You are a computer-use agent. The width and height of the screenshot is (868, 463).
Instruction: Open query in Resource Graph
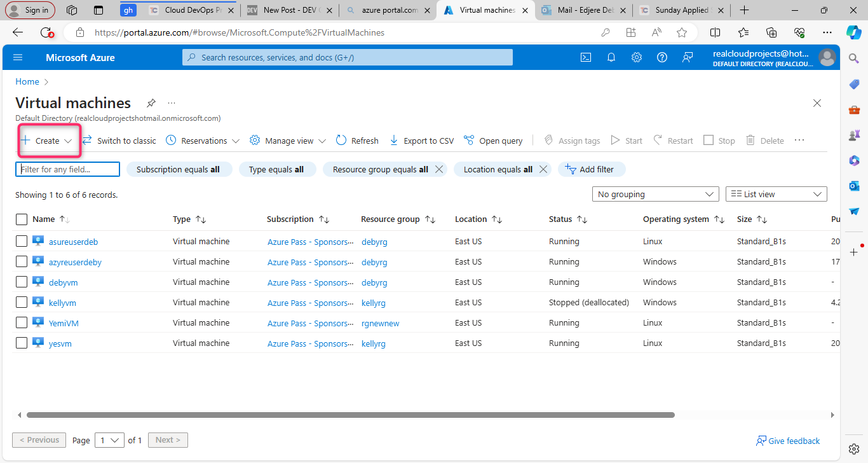coord(493,141)
